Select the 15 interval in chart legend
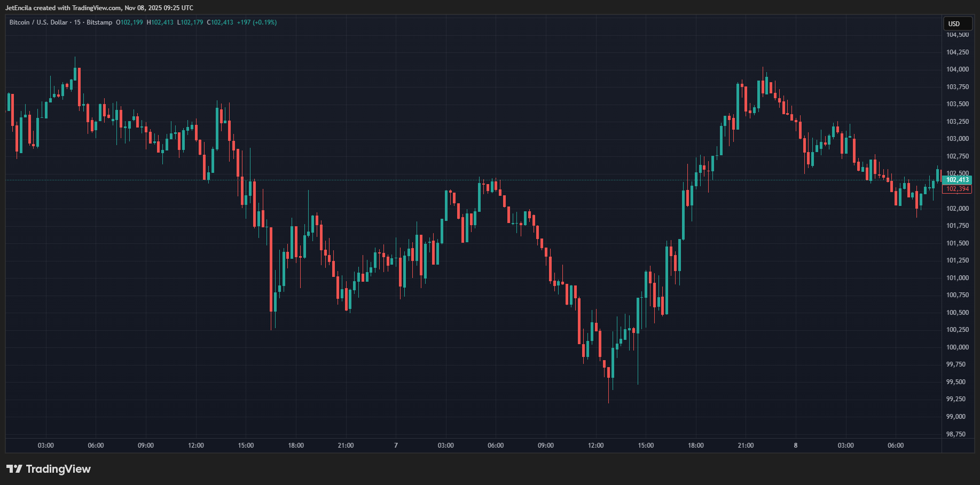Viewport: 980px width, 485px height. tap(77, 22)
